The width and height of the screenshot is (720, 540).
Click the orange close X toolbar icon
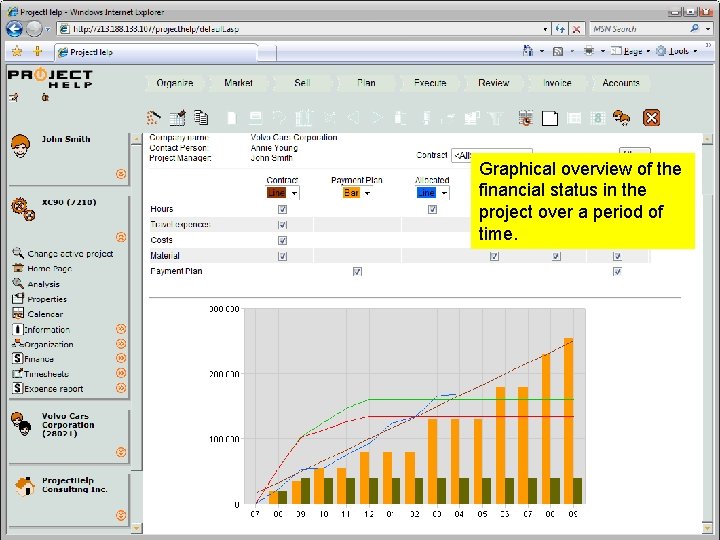[652, 118]
